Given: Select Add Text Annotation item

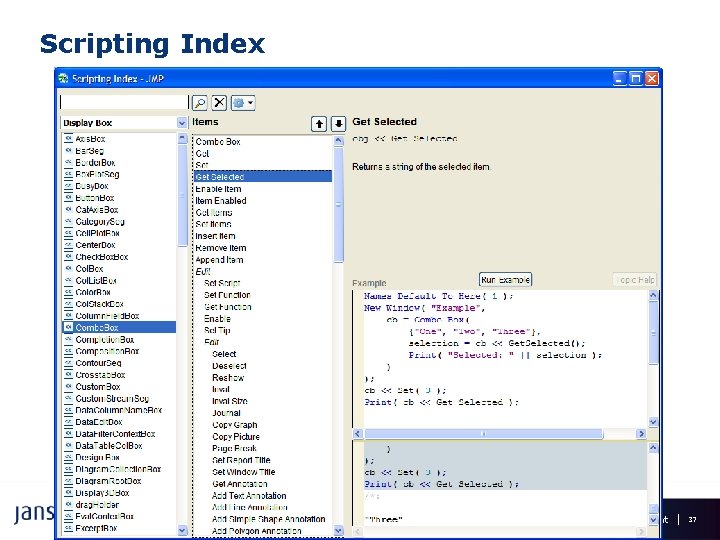Looking at the screenshot, I should point(249,495).
